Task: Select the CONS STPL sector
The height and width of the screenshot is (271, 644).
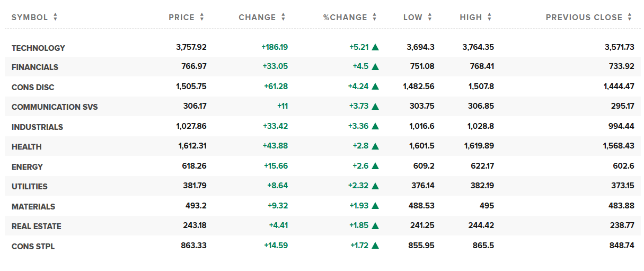Action: (33, 247)
